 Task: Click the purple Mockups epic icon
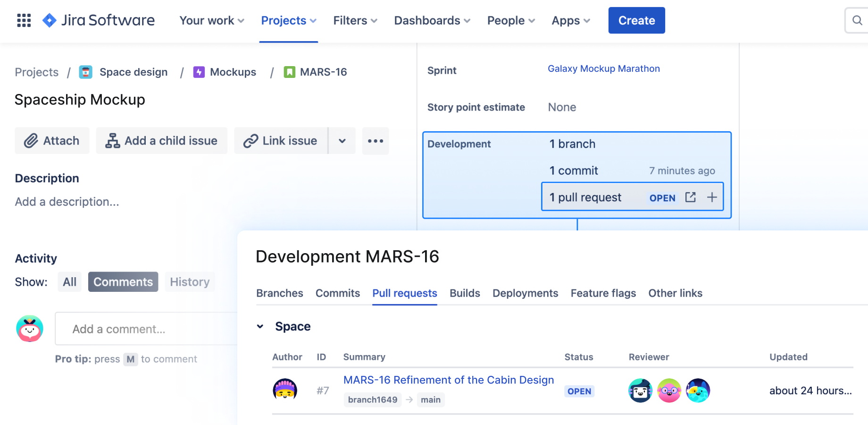tap(199, 72)
